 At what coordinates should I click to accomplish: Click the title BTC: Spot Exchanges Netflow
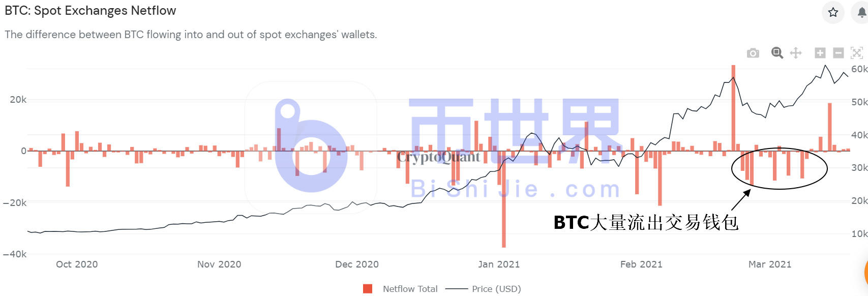[91, 10]
